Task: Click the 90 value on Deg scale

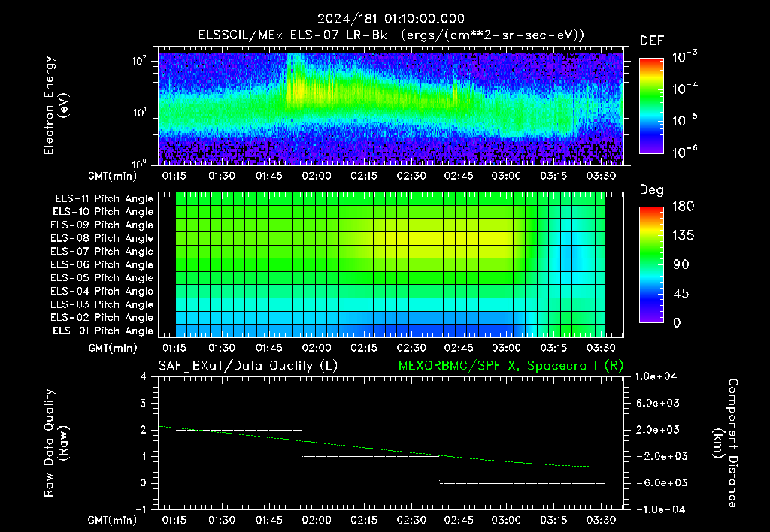Action: coord(681,264)
